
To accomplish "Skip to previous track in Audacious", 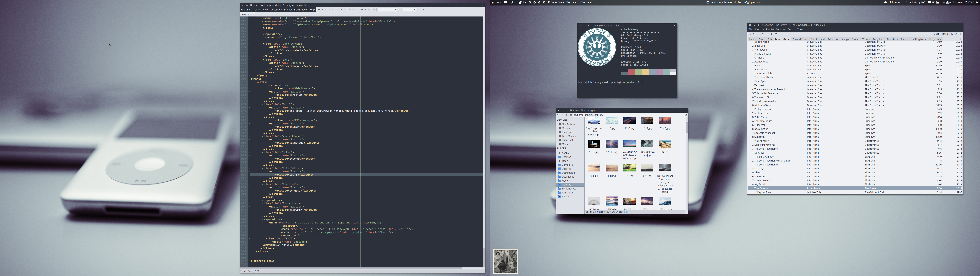I will point(763,34).
